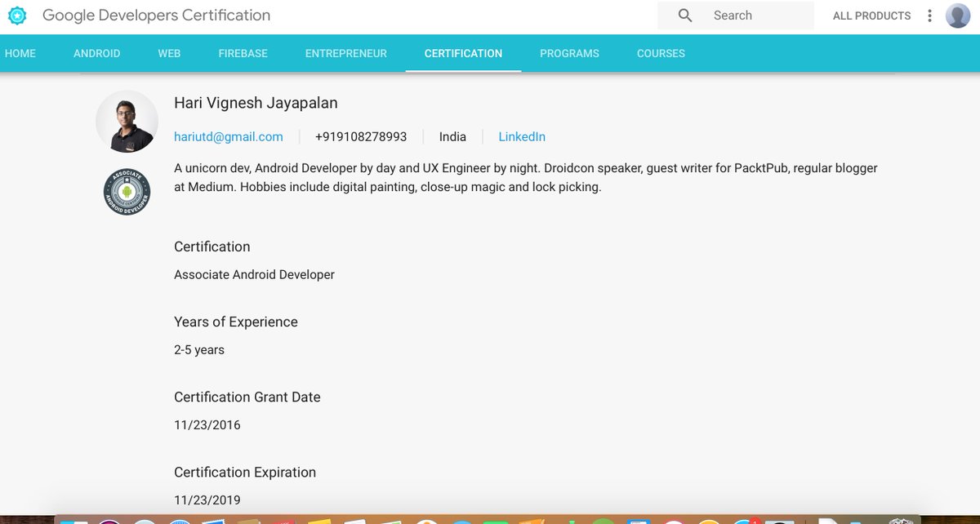Select the name Hari Vignesh Jayapalan
This screenshot has width=980, height=524.
coord(256,103)
